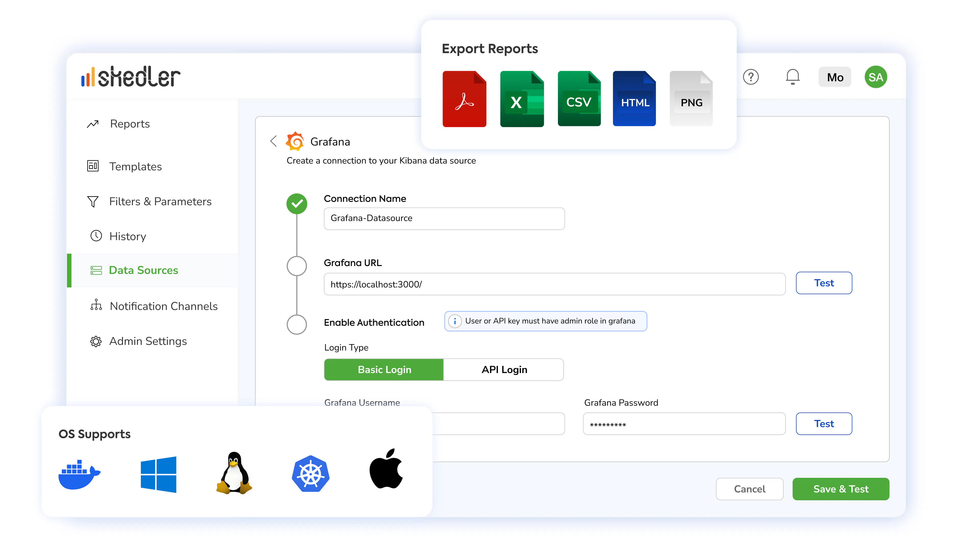This screenshot has height=551, width=980.
Task: Click the Login Type label
Action: pyautogui.click(x=346, y=347)
